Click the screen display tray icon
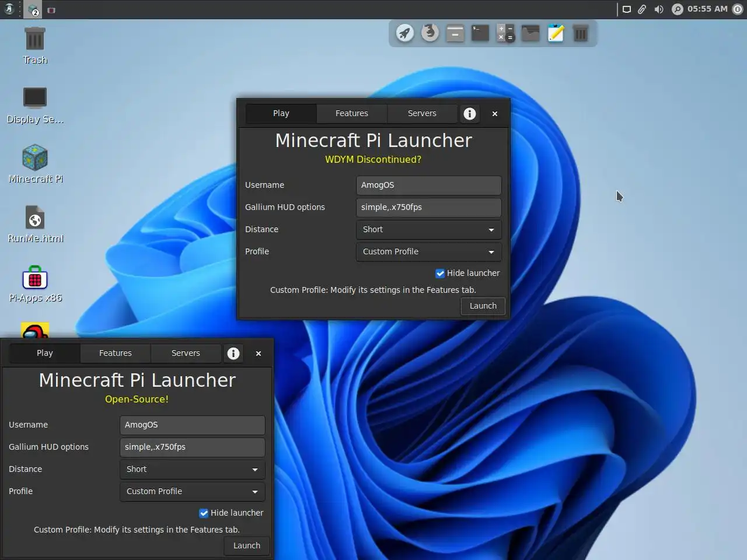Screen dimensions: 747x560 626,9
